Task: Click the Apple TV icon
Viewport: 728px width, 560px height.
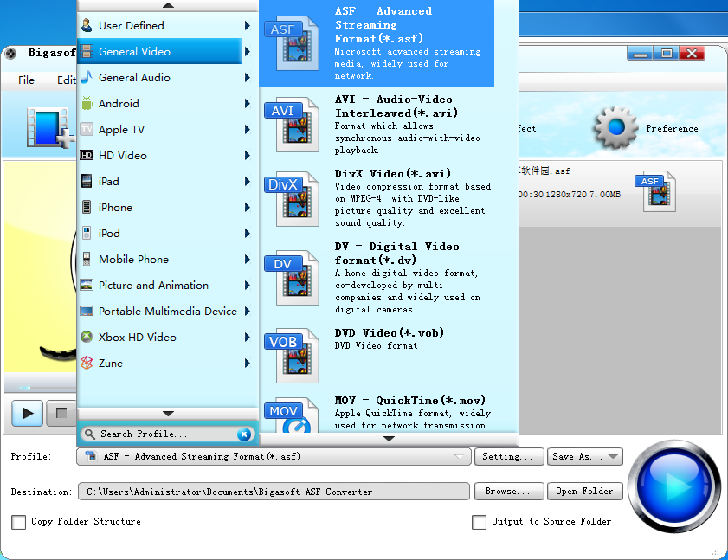Action: (x=87, y=129)
